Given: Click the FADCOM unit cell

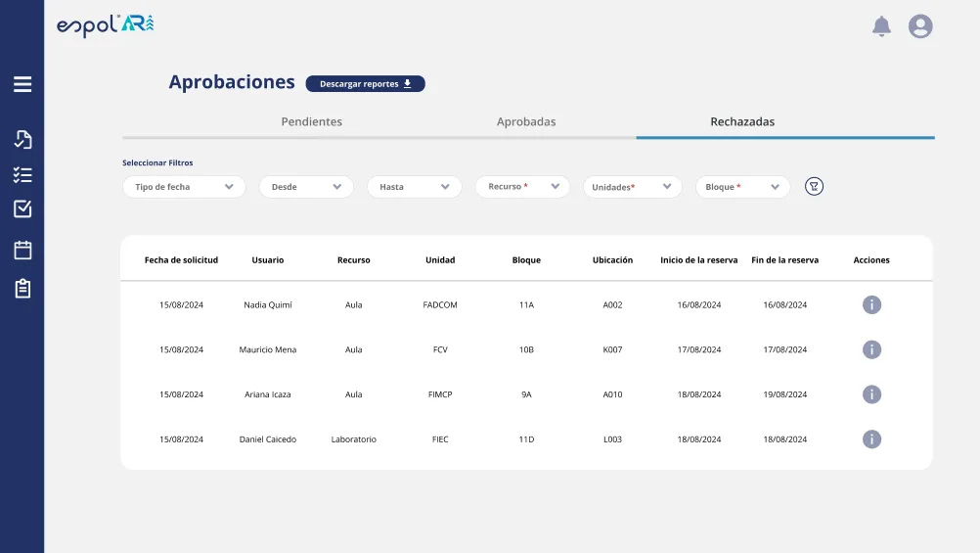Looking at the screenshot, I should pyautogui.click(x=440, y=305).
